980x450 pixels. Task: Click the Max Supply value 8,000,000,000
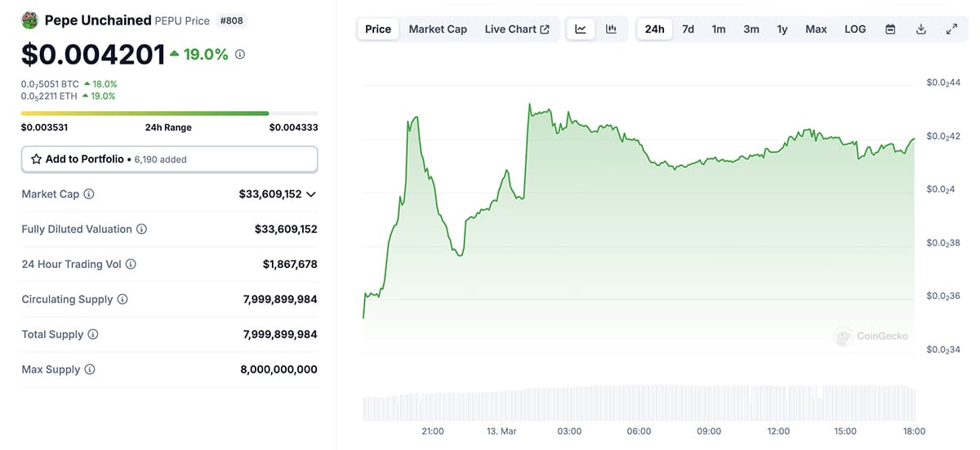[278, 370]
